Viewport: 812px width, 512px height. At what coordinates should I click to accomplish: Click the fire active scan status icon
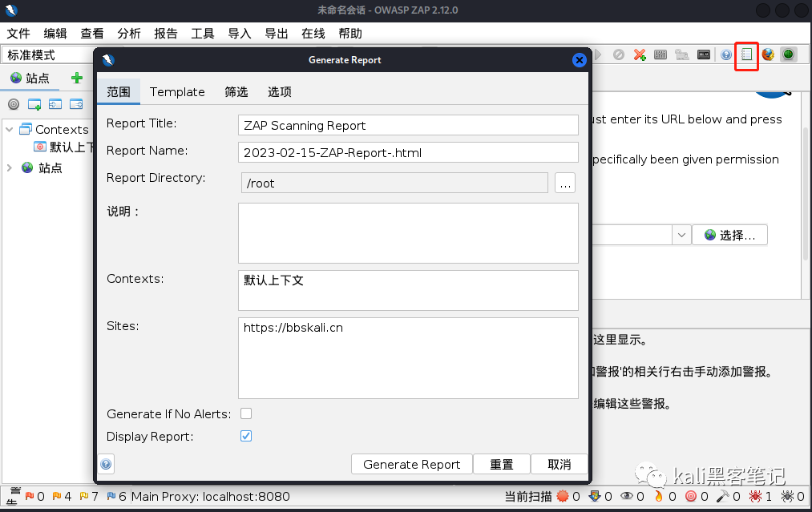coord(658,496)
